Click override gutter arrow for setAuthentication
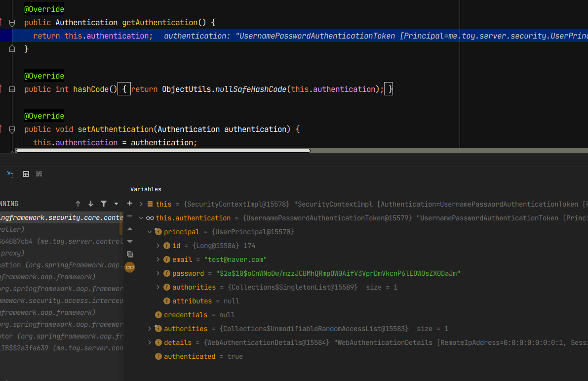The image size is (588, 381). (x=1, y=129)
